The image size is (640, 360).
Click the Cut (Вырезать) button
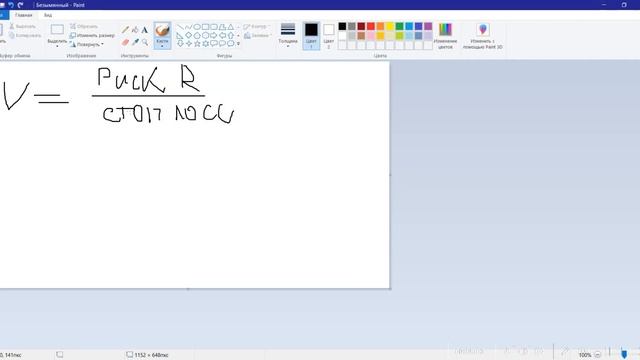click(22, 27)
